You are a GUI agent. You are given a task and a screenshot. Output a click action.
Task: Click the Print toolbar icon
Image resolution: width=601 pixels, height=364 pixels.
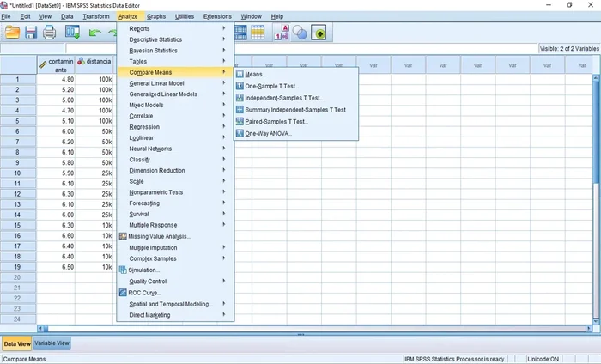coord(50,33)
